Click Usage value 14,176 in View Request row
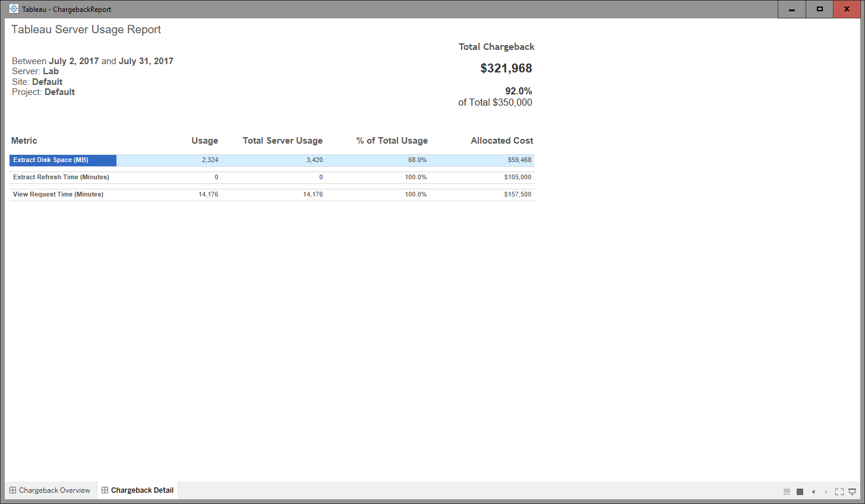 click(209, 194)
